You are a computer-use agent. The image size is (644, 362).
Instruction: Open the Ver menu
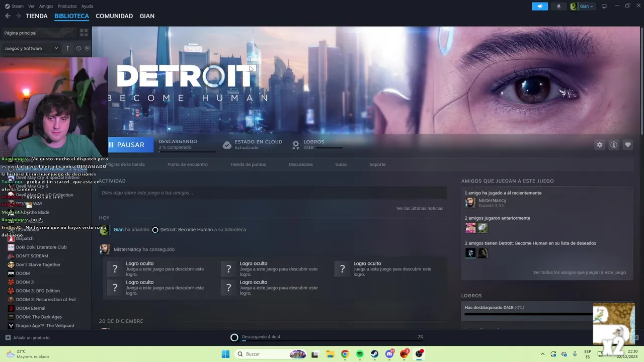[x=31, y=6]
